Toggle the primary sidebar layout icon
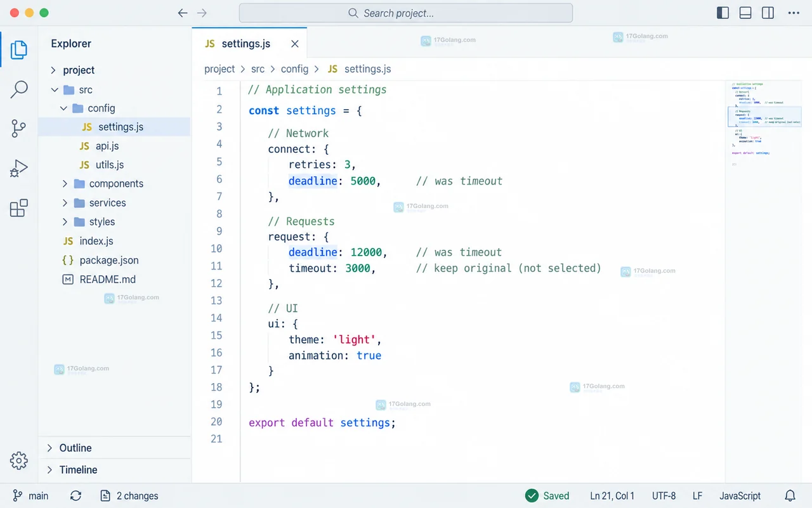The height and width of the screenshot is (508, 812). 723,13
